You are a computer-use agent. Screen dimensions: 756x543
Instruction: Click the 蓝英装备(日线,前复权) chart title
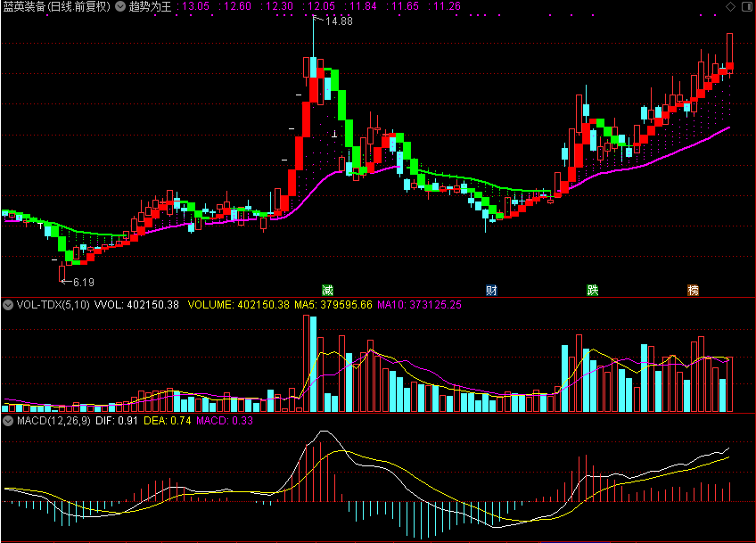click(57, 6)
